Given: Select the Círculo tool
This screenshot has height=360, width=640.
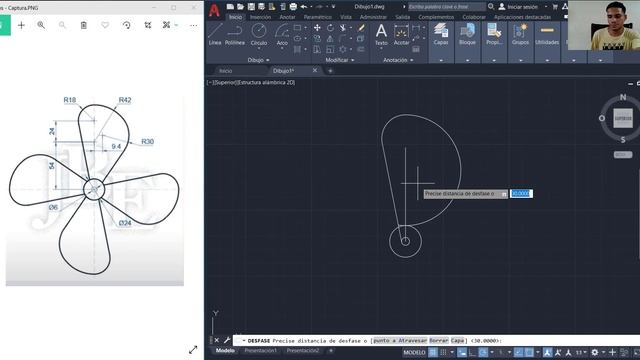Looking at the screenshot, I should point(259,34).
